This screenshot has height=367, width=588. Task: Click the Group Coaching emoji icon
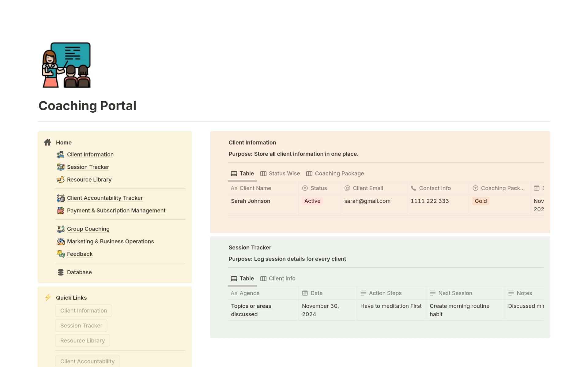click(x=60, y=229)
